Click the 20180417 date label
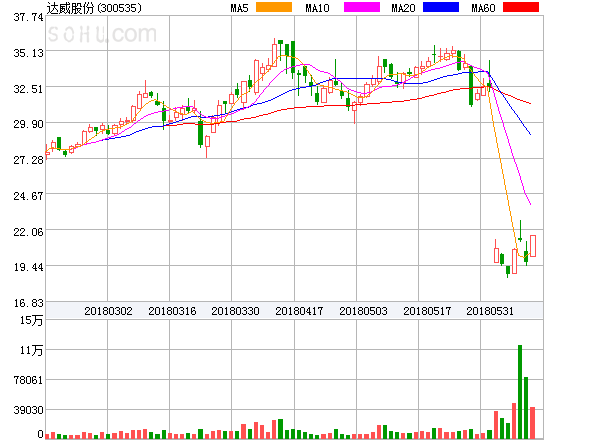This screenshot has width=600, height=440. tap(299, 311)
